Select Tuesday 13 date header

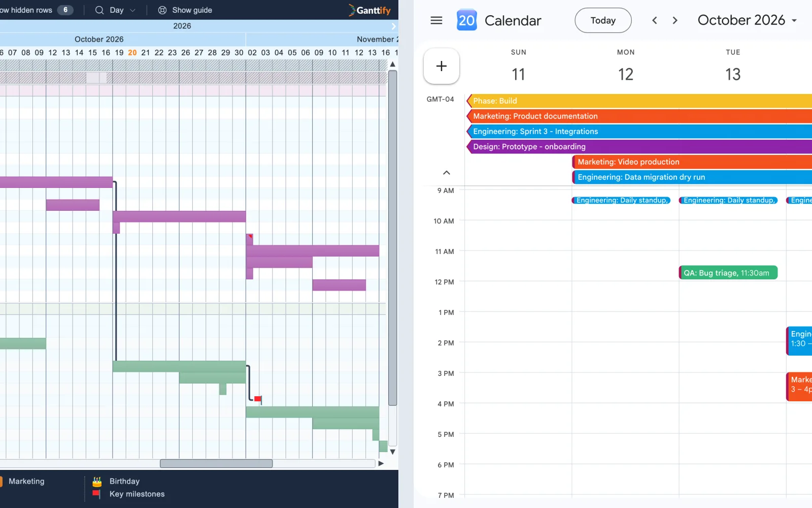click(x=733, y=74)
